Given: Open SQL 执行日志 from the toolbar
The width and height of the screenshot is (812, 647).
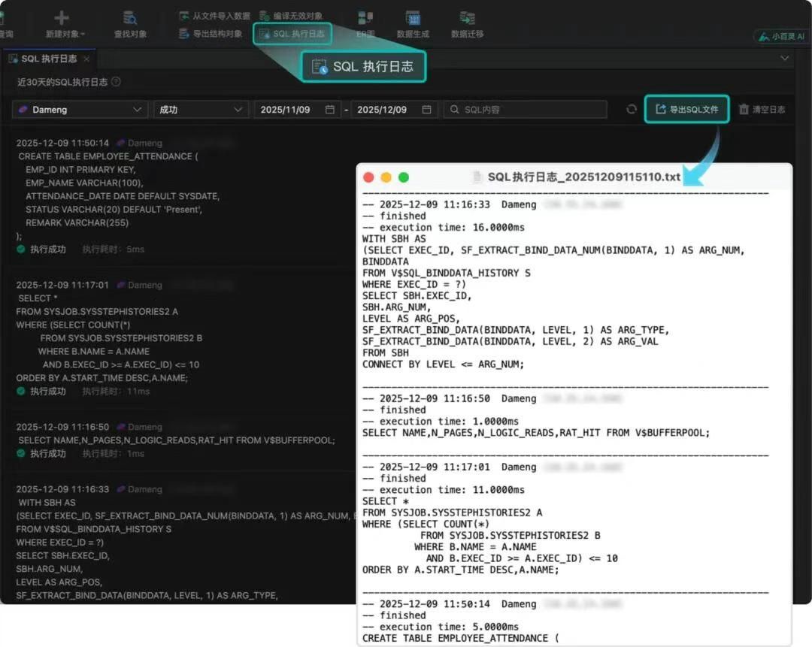Looking at the screenshot, I should (x=292, y=34).
